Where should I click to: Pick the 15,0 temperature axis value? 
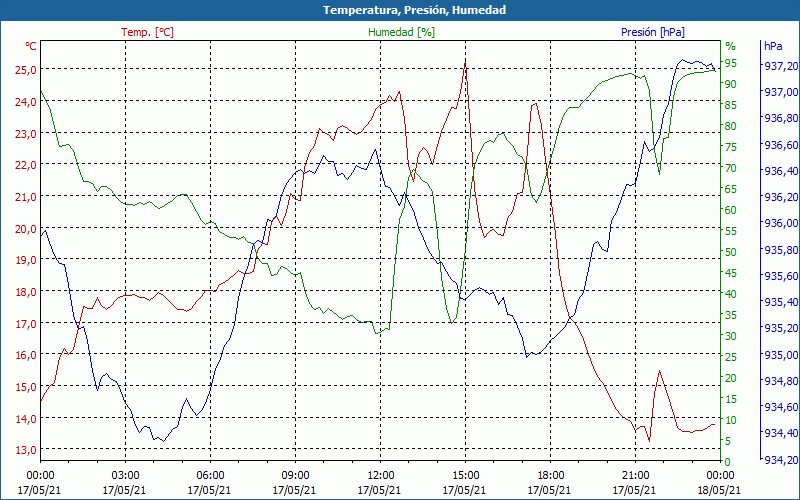click(x=26, y=387)
